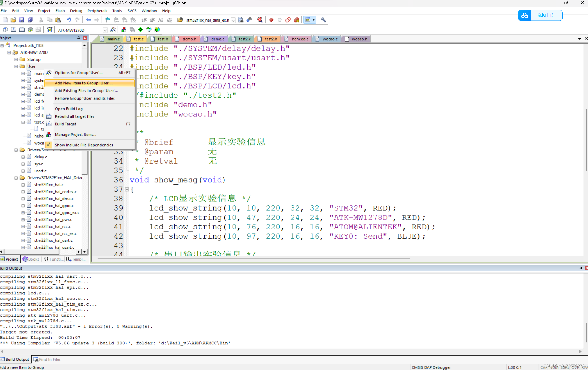The height and width of the screenshot is (370, 588).
Task: Fold the show_mesg function at line 37
Action: (127, 190)
